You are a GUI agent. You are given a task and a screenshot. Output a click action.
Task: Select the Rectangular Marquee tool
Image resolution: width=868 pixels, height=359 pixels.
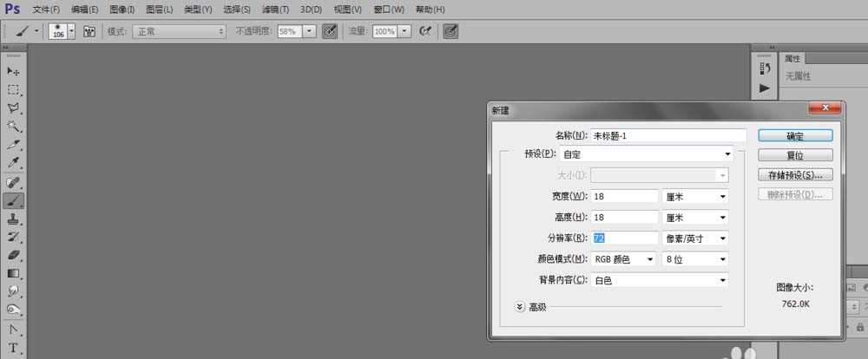13,89
